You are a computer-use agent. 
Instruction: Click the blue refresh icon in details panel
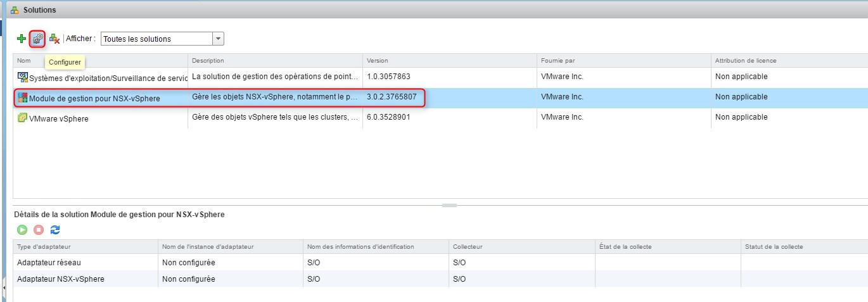tap(55, 230)
